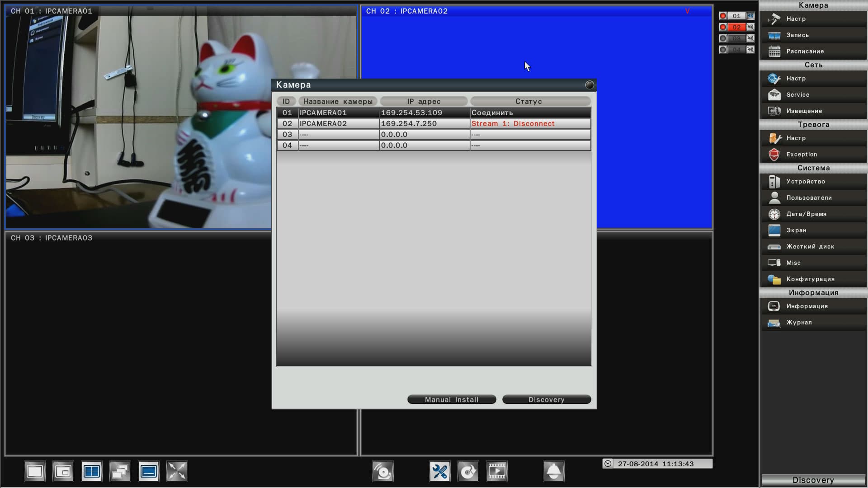The width and height of the screenshot is (868, 488).
Task: Click the Manual Install button
Action: (452, 399)
